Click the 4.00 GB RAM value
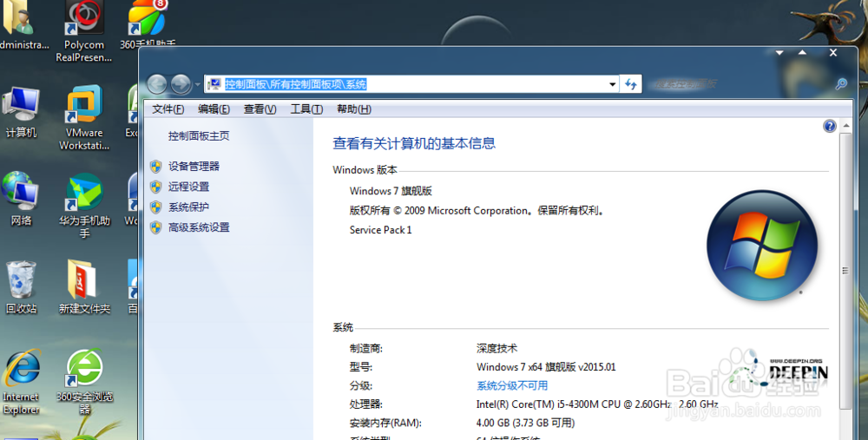The image size is (868, 440). click(525, 423)
